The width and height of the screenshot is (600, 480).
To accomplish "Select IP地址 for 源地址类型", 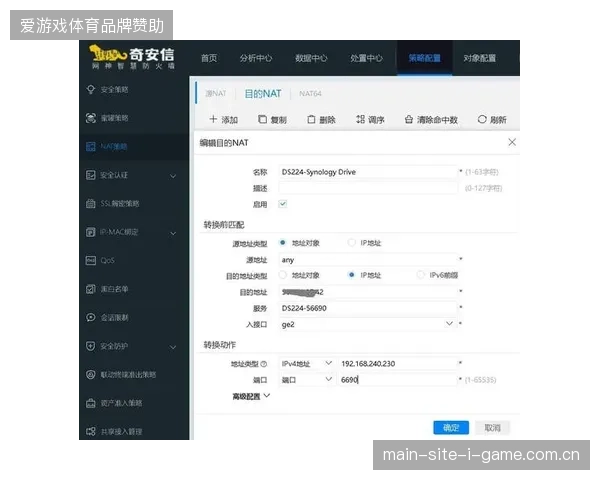I will coord(351,243).
